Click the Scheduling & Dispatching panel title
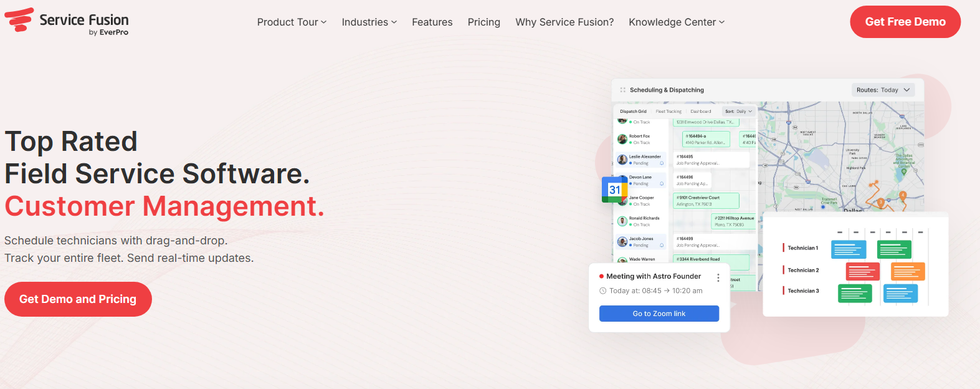 [667, 90]
